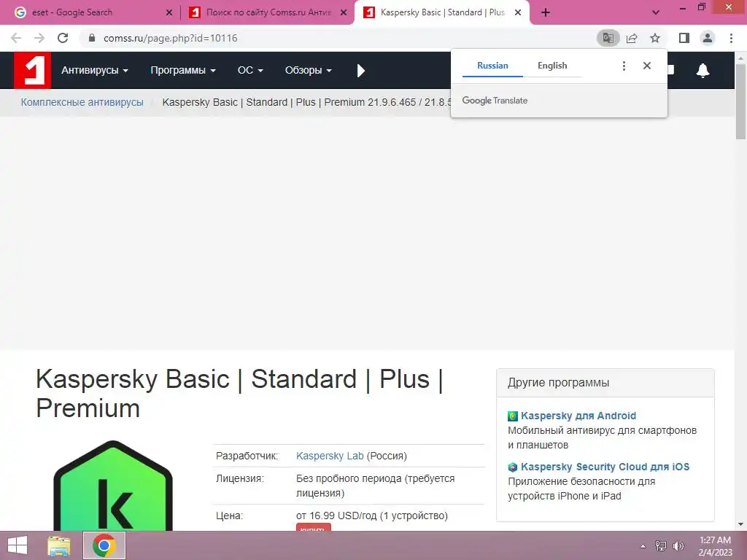Open the Kaspersky для Android link
Screen dimensions: 747x560
click(x=578, y=416)
